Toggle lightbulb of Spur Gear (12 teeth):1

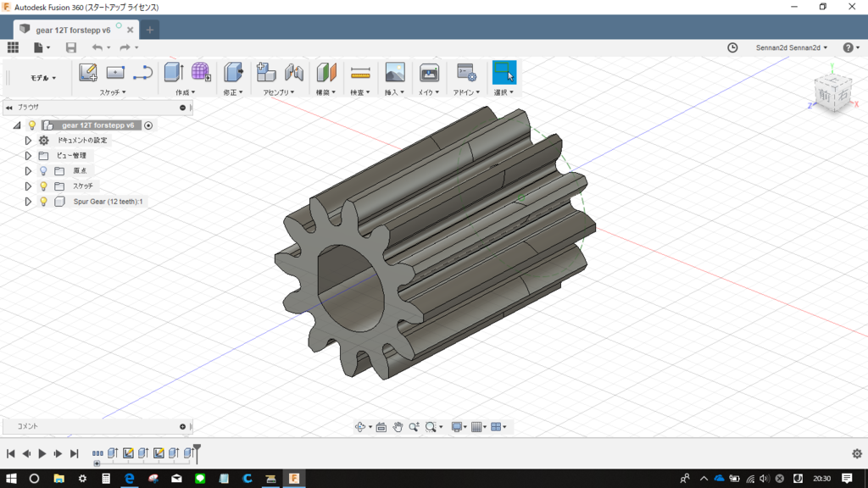[43, 202]
